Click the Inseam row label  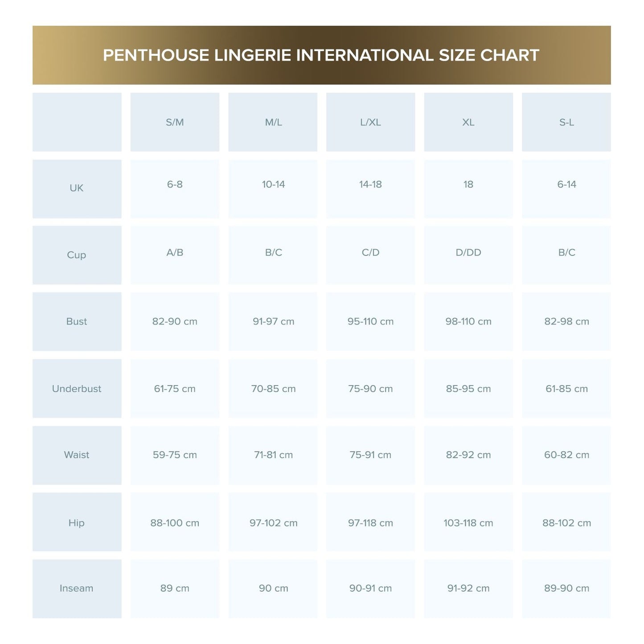tap(77, 588)
